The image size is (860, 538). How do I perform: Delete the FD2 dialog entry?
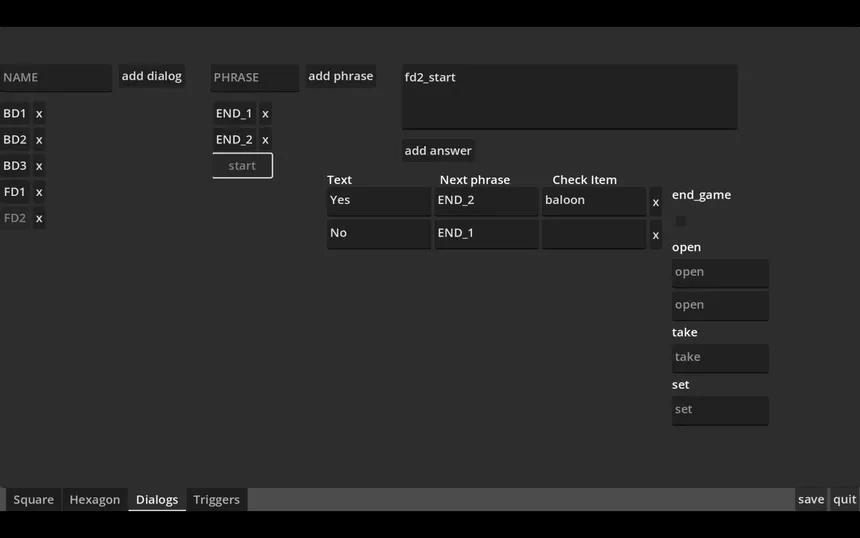coord(39,218)
